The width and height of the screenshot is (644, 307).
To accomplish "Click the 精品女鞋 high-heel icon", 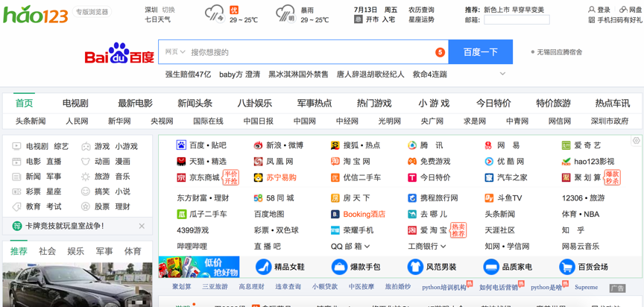I will coord(263,267).
